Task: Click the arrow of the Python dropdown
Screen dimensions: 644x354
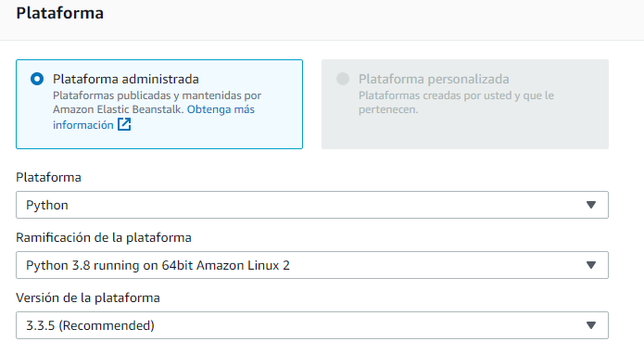Action: click(x=591, y=205)
